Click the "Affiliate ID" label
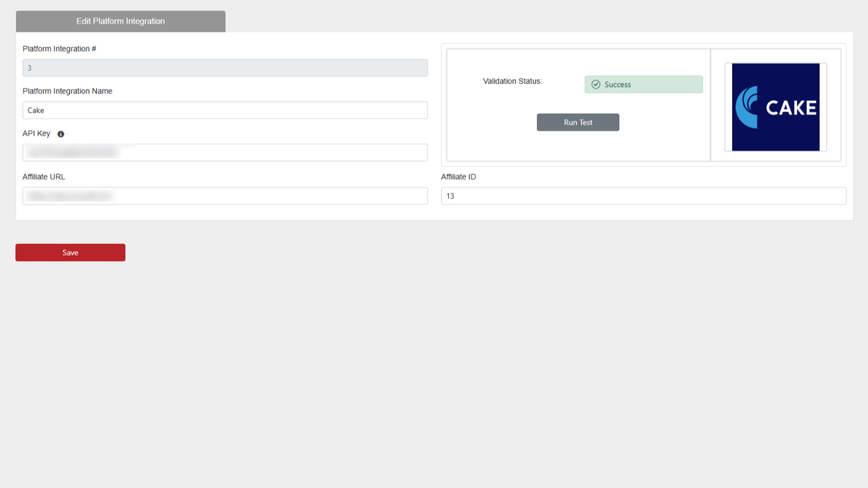The width and height of the screenshot is (868, 488). click(x=458, y=177)
